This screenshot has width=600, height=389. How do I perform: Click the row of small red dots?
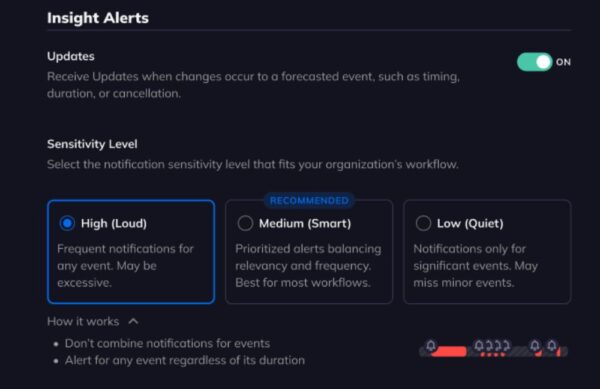coord(492,355)
